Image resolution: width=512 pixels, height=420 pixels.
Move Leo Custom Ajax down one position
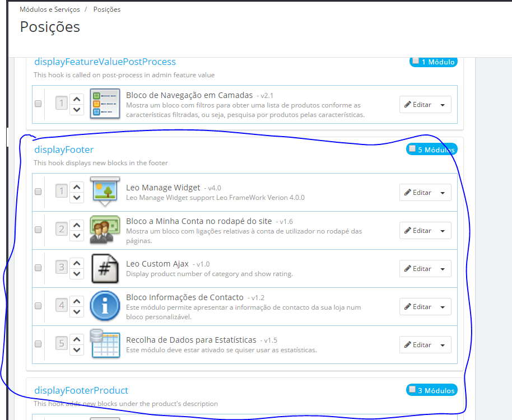click(x=77, y=274)
